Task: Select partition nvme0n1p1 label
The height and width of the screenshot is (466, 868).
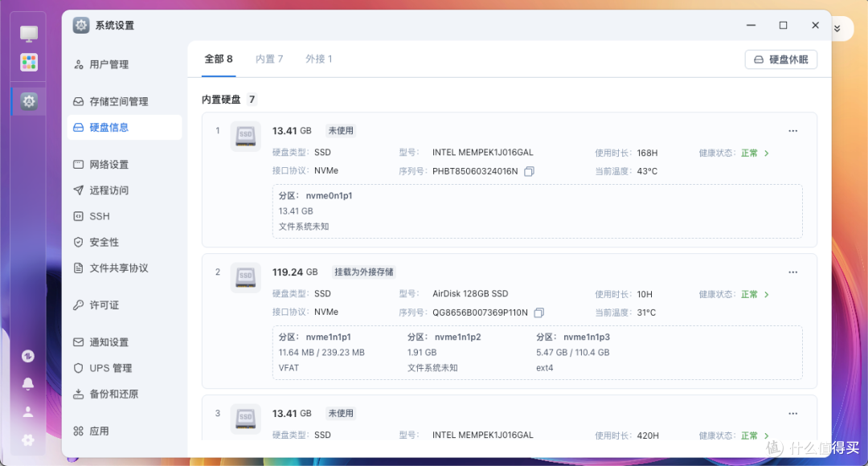Action: [329, 196]
